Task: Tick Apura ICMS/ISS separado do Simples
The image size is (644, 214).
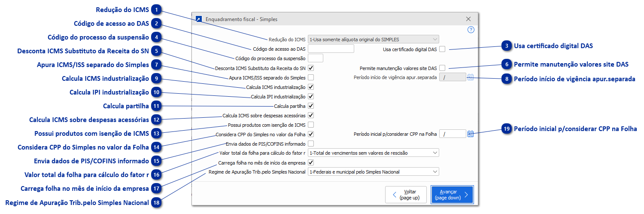Action: 311,78
